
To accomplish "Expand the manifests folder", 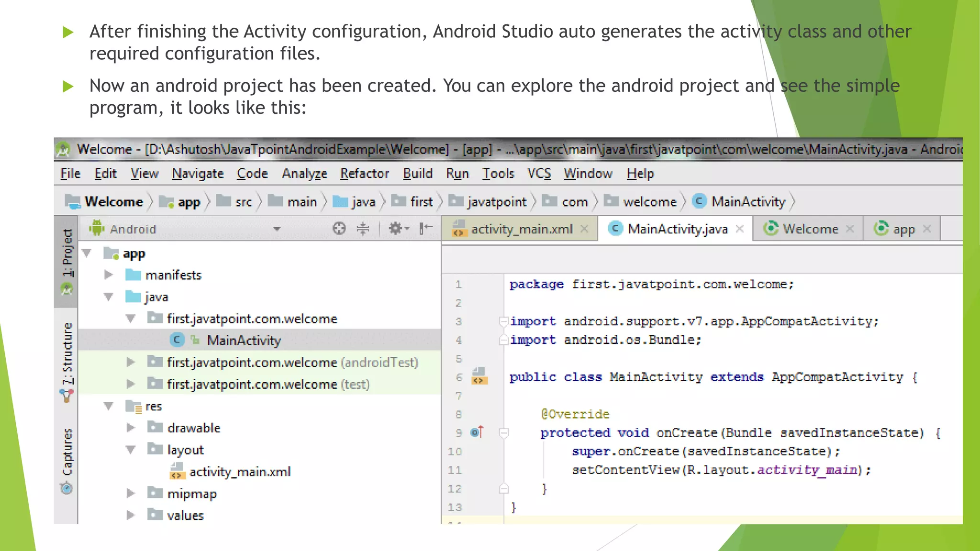I will tap(109, 275).
